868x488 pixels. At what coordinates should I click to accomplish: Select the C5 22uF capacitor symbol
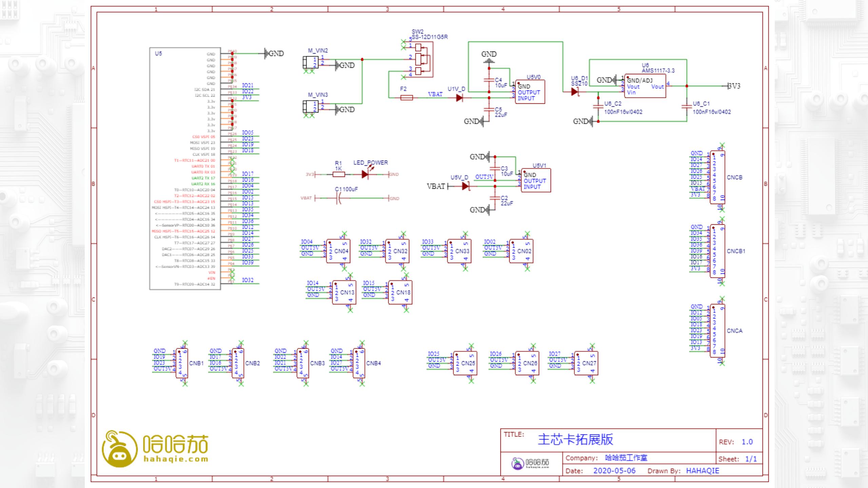click(489, 109)
